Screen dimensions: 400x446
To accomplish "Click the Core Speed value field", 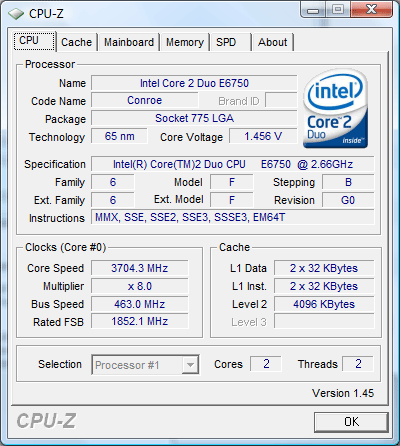I will 140,268.
